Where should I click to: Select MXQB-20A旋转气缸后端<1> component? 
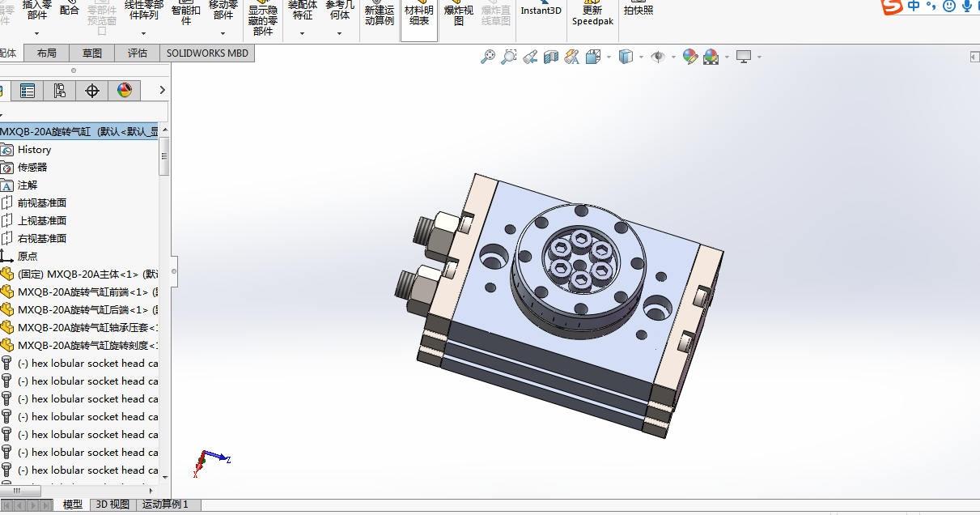pyautogui.click(x=79, y=310)
